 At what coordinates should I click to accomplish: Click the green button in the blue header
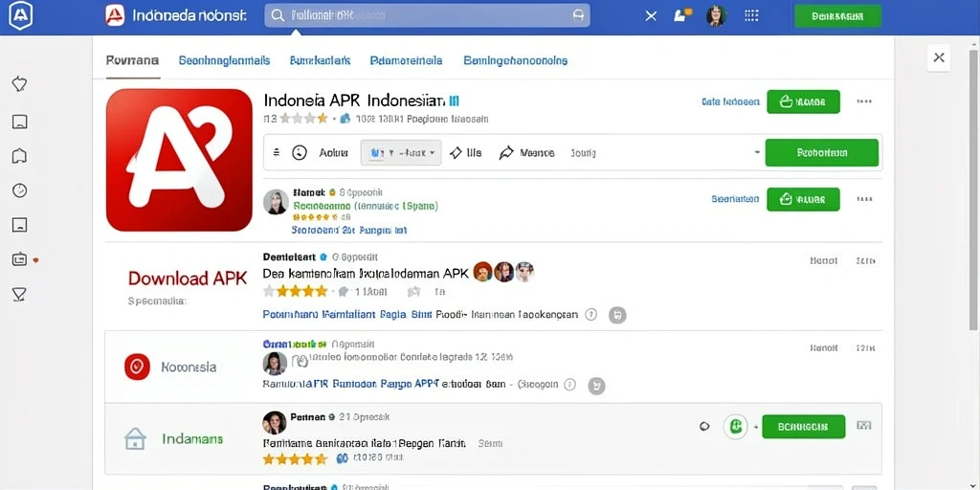837,16
